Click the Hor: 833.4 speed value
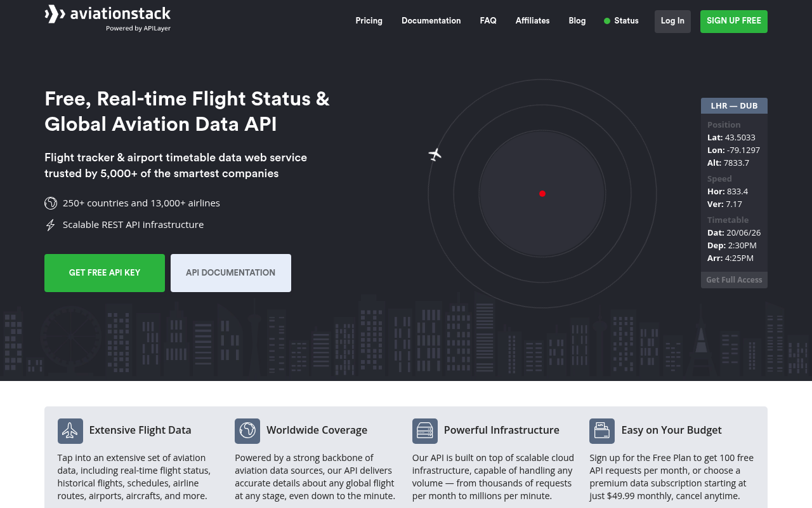This screenshot has width=812, height=508. [x=728, y=191]
